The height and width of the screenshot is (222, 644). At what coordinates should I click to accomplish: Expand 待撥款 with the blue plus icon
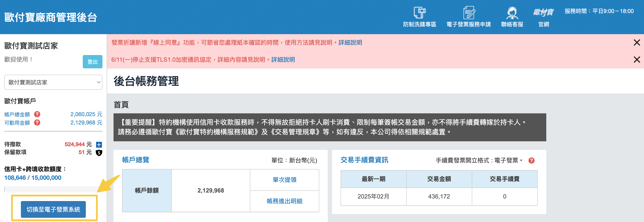[x=99, y=145]
